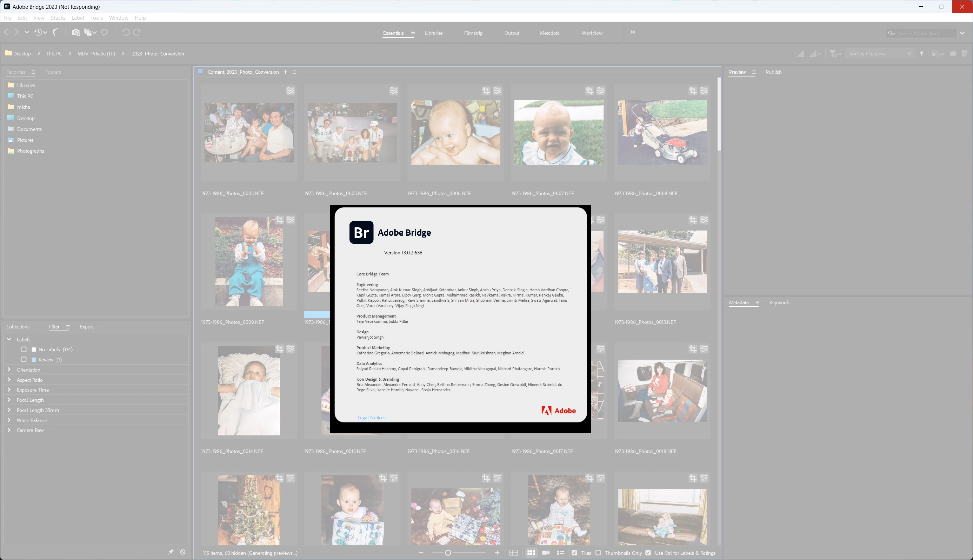The height and width of the screenshot is (560, 973).
Task: Collapse the Labels filter group
Action: [9, 339]
